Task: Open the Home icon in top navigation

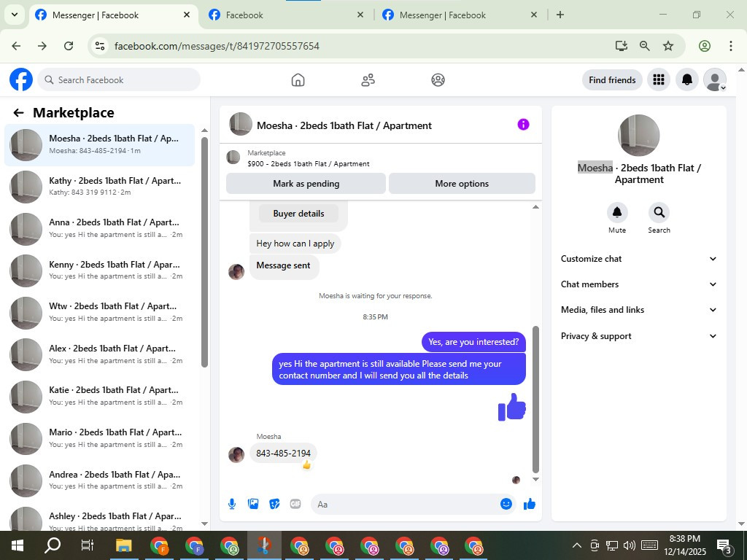Action: click(298, 80)
